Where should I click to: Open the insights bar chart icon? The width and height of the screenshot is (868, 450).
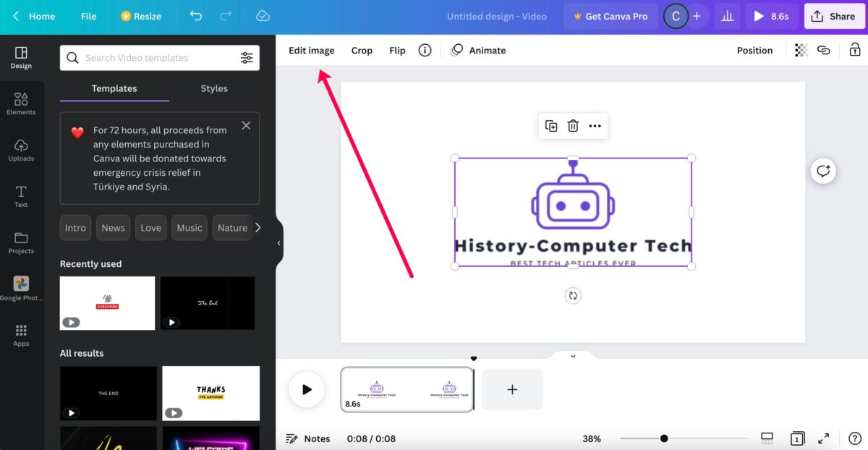[x=726, y=16]
